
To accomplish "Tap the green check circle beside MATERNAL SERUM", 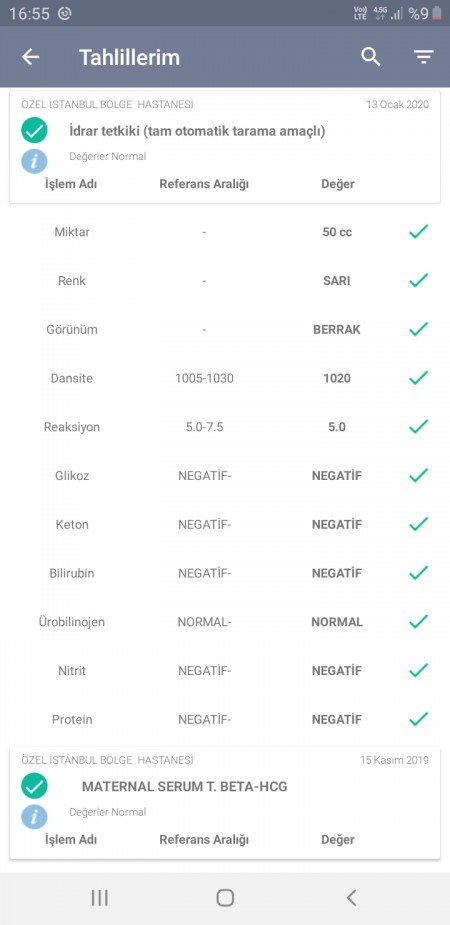I will [x=34, y=786].
